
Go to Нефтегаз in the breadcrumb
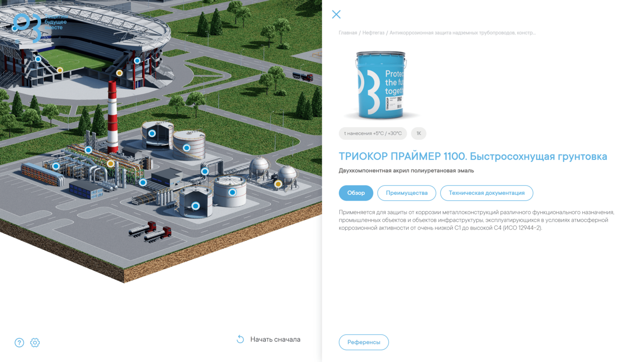click(x=373, y=33)
